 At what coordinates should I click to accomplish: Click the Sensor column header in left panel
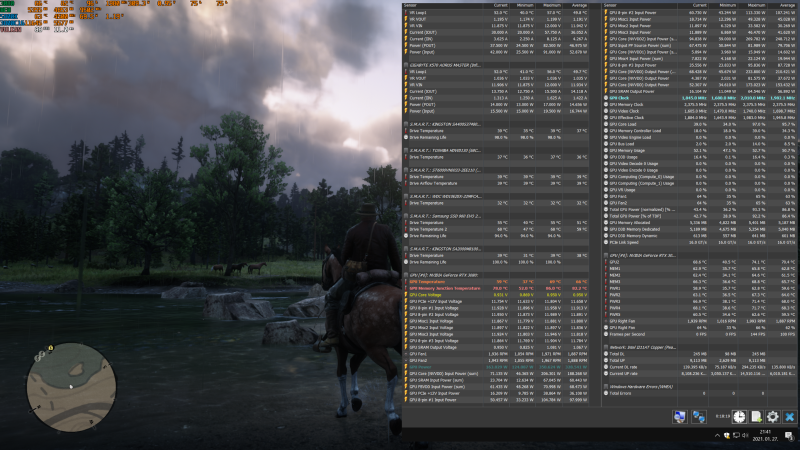410,6
